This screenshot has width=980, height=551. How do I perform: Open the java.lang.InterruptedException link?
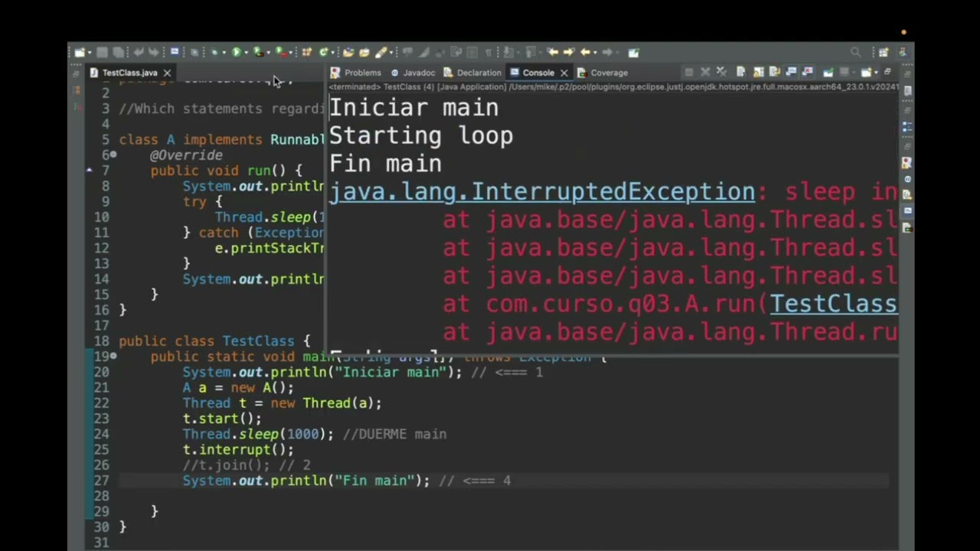click(542, 191)
